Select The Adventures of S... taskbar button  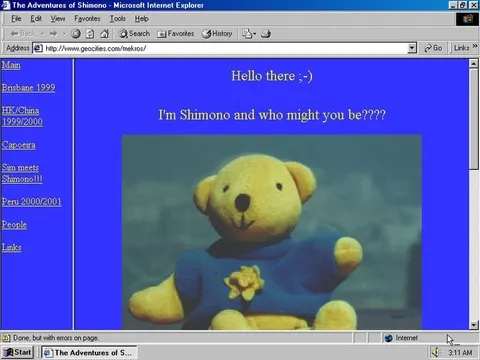pos(89,352)
